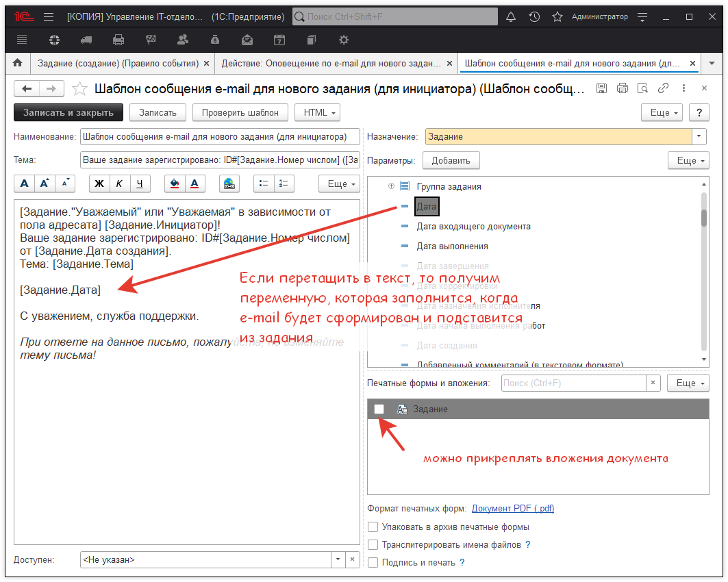Pick a font color with the red A icon
Image resolution: width=728 pixels, height=582 pixels.
[x=196, y=184]
